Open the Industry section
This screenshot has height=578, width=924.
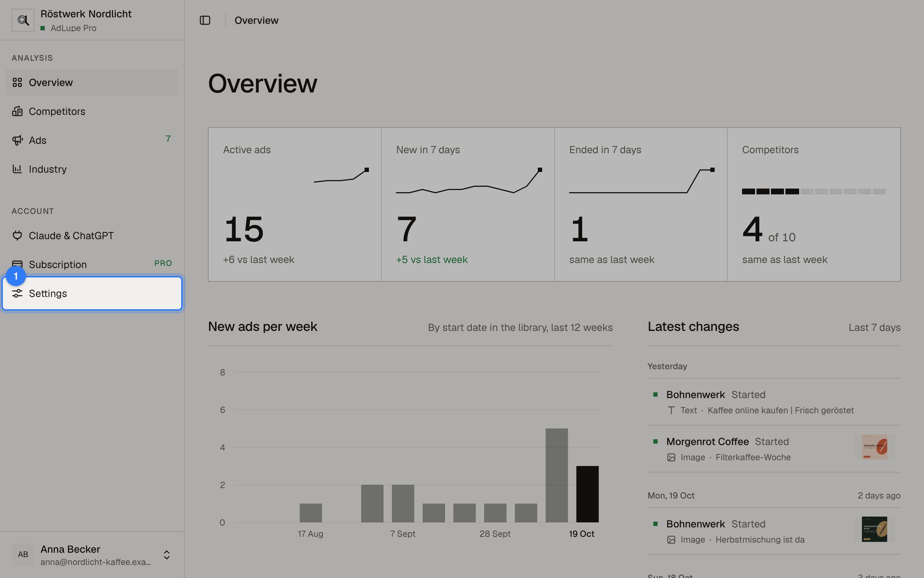92,169
